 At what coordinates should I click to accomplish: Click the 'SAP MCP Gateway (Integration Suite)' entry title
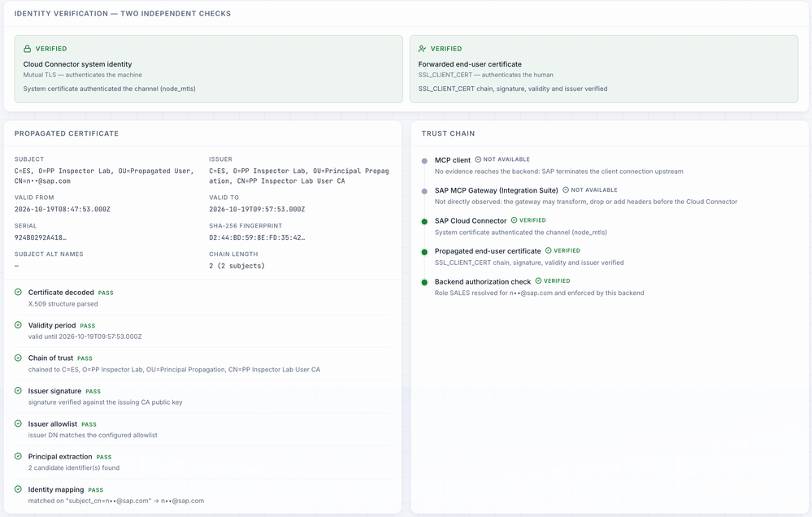pyautogui.click(x=497, y=191)
